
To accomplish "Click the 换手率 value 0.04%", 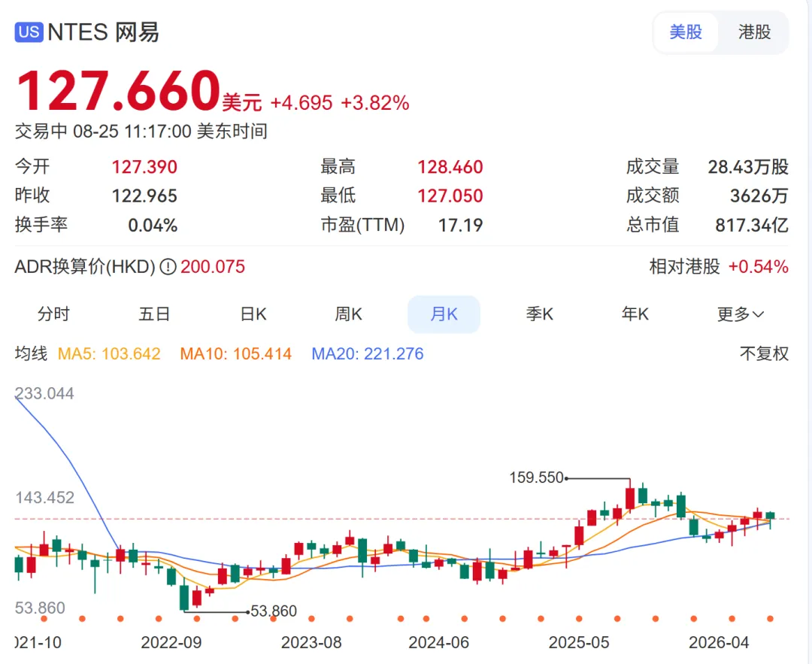I will point(153,226).
